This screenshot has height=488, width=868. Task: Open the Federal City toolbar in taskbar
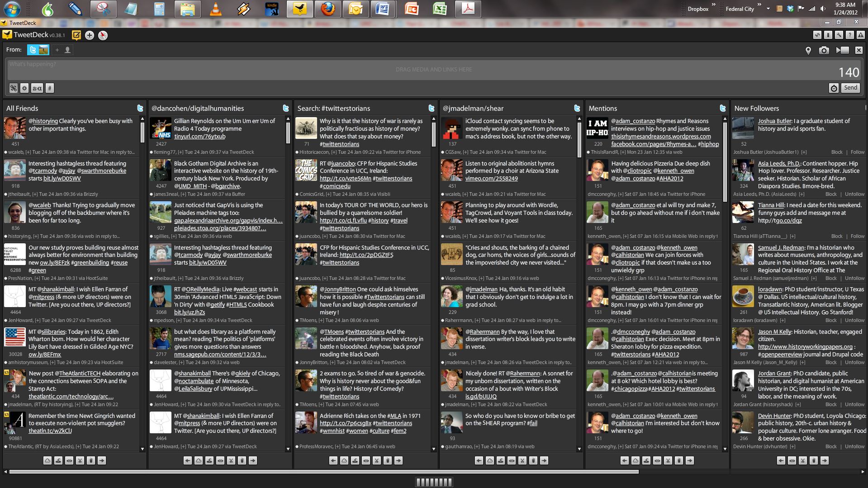(x=740, y=9)
